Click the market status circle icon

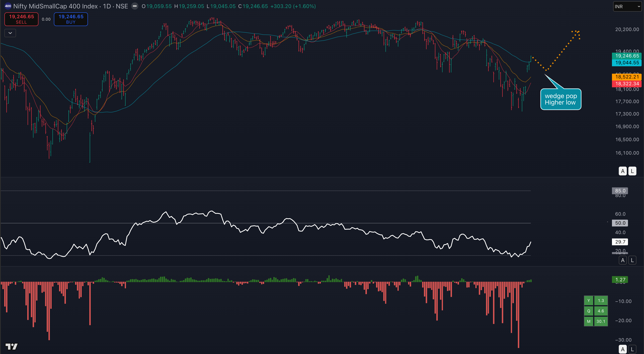coord(135,6)
